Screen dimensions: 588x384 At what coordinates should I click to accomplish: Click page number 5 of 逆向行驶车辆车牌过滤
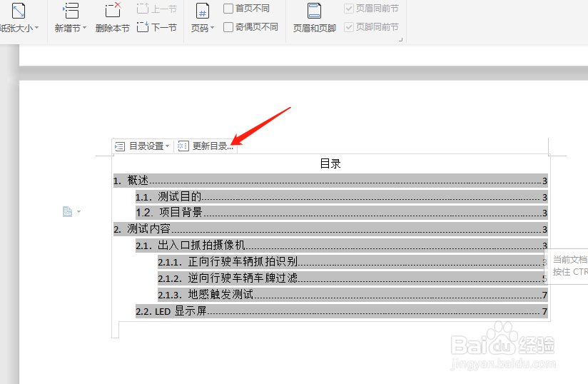point(544,278)
